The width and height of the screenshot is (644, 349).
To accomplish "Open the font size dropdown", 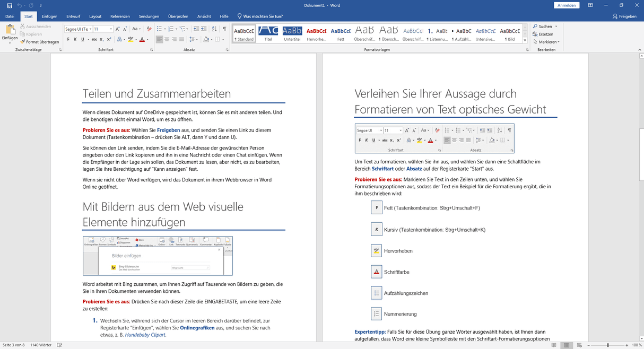I will [x=111, y=28].
